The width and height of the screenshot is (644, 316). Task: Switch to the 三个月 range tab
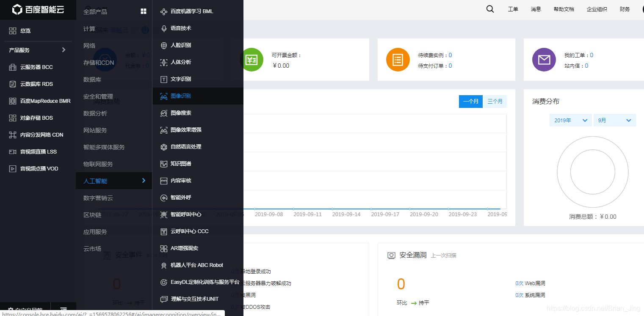pos(495,102)
